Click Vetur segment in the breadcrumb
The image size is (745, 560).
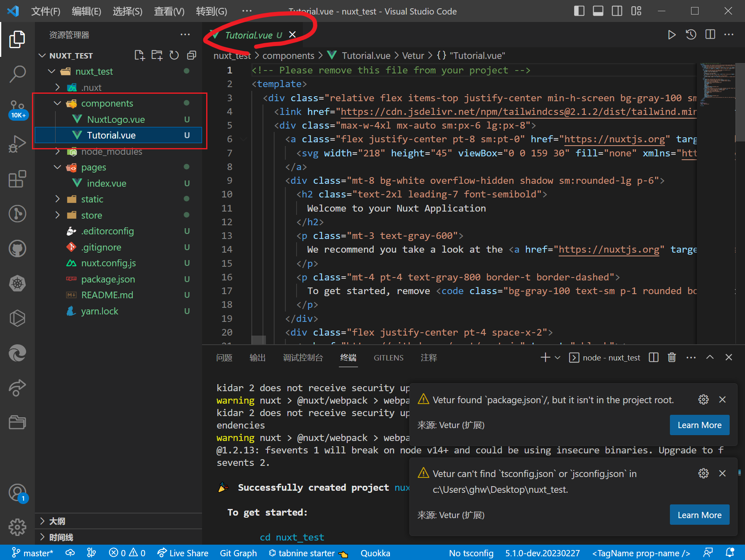pos(413,56)
